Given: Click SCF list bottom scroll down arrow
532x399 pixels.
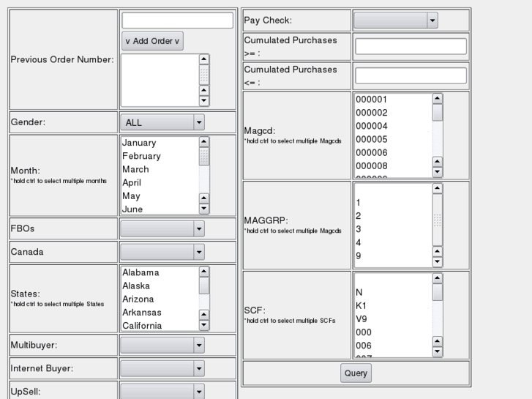Looking at the screenshot, I should click(x=438, y=351).
